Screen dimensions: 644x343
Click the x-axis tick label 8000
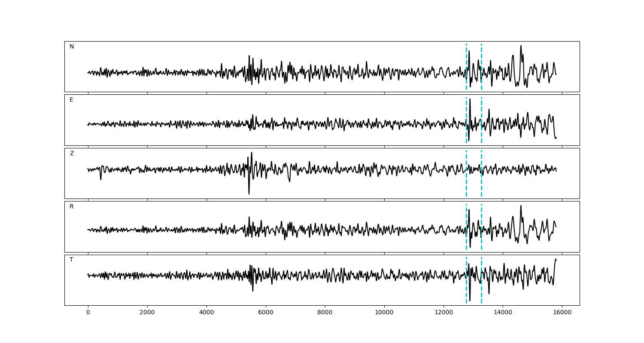pyautogui.click(x=325, y=313)
